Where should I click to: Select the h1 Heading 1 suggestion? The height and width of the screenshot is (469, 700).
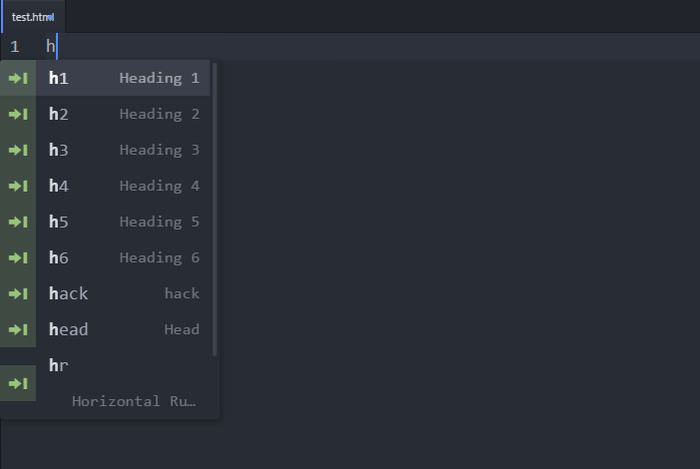click(x=105, y=79)
